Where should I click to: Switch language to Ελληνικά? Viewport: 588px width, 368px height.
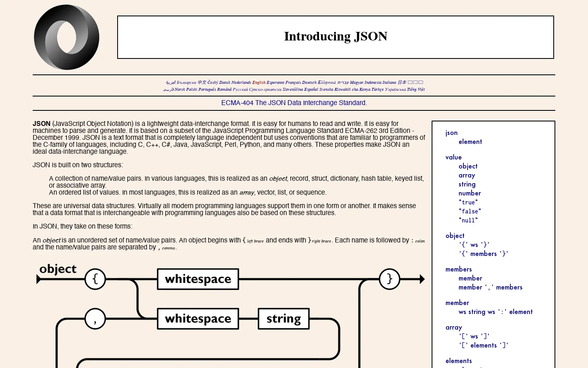click(x=327, y=83)
